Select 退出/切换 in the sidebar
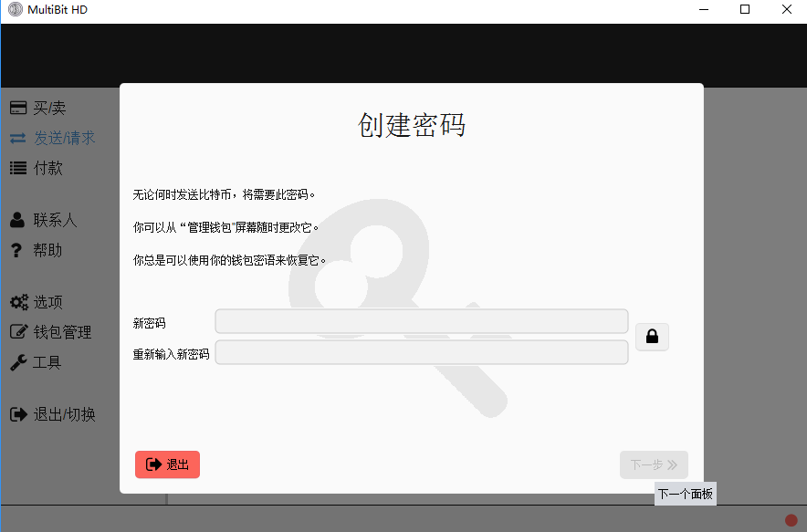The height and width of the screenshot is (532, 807). point(64,414)
